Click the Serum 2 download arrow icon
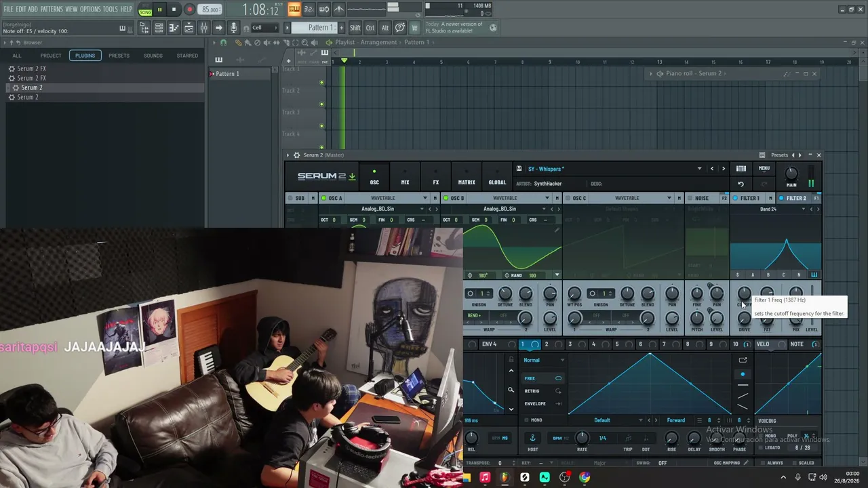868x488 pixels. click(x=352, y=177)
